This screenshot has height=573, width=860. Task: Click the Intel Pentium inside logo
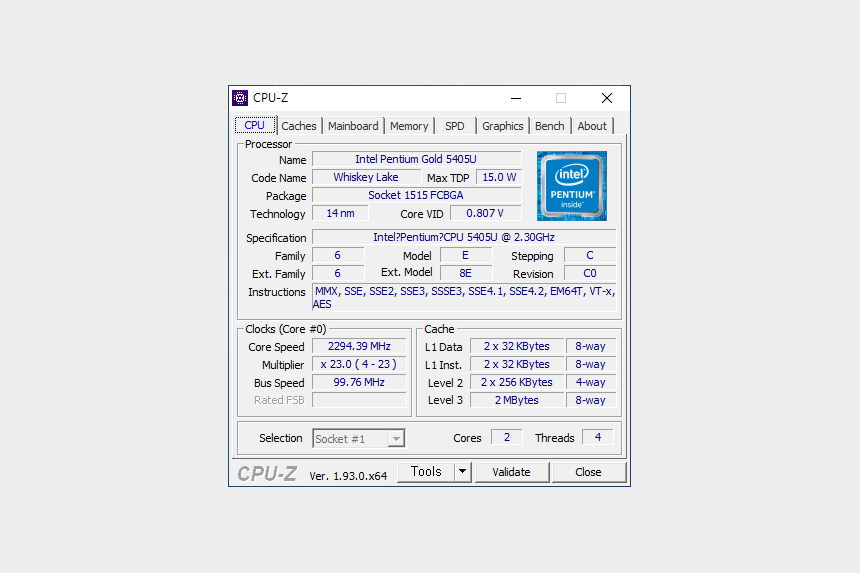[x=572, y=186]
